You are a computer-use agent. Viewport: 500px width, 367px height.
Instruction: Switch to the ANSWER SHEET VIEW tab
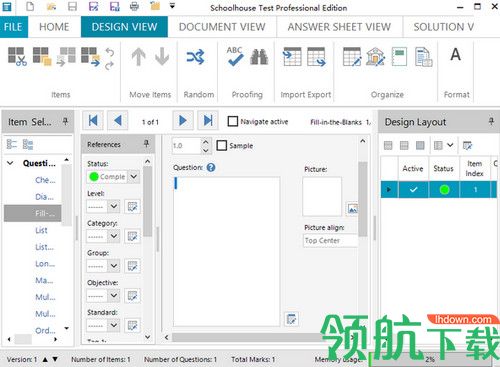pyautogui.click(x=339, y=27)
